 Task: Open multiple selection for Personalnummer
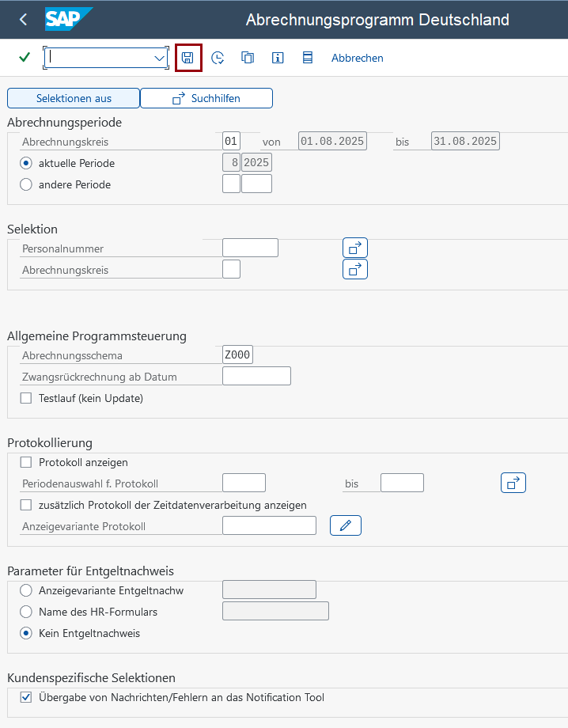(355, 248)
